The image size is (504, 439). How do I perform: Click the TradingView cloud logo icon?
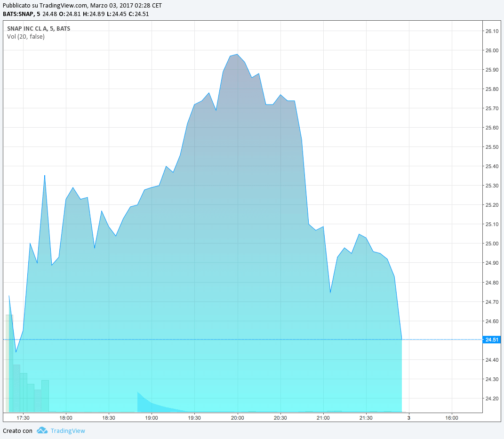(x=42, y=430)
